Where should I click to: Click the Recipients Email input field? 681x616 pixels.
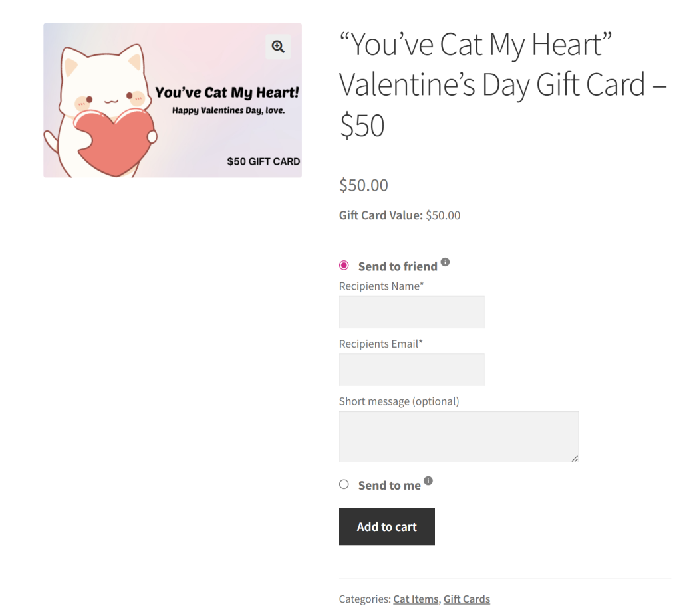(x=411, y=369)
